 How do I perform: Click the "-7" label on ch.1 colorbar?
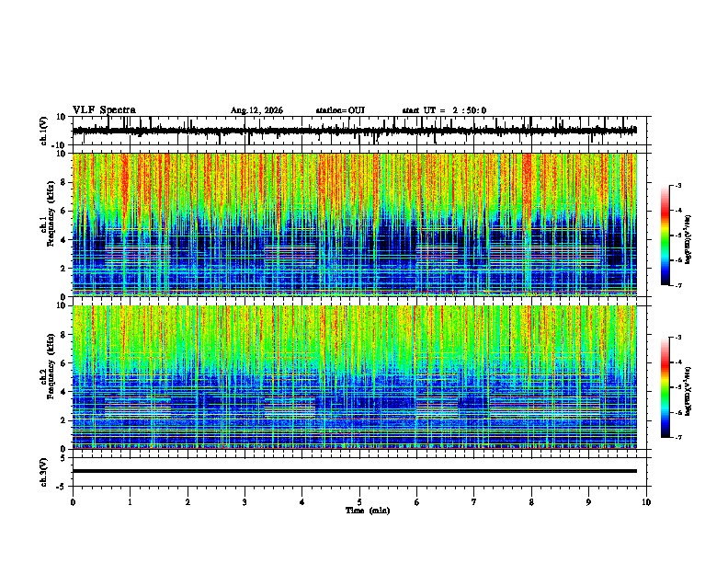[677, 285]
